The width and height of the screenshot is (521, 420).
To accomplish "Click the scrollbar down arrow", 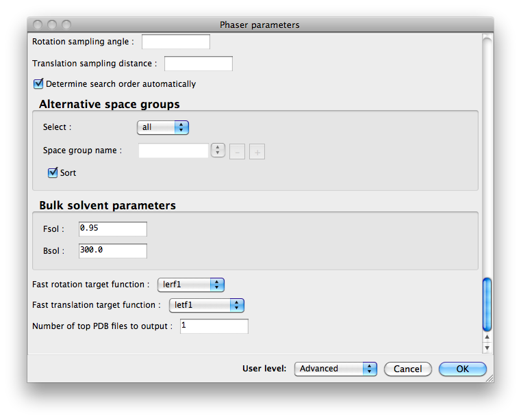I will (x=487, y=347).
